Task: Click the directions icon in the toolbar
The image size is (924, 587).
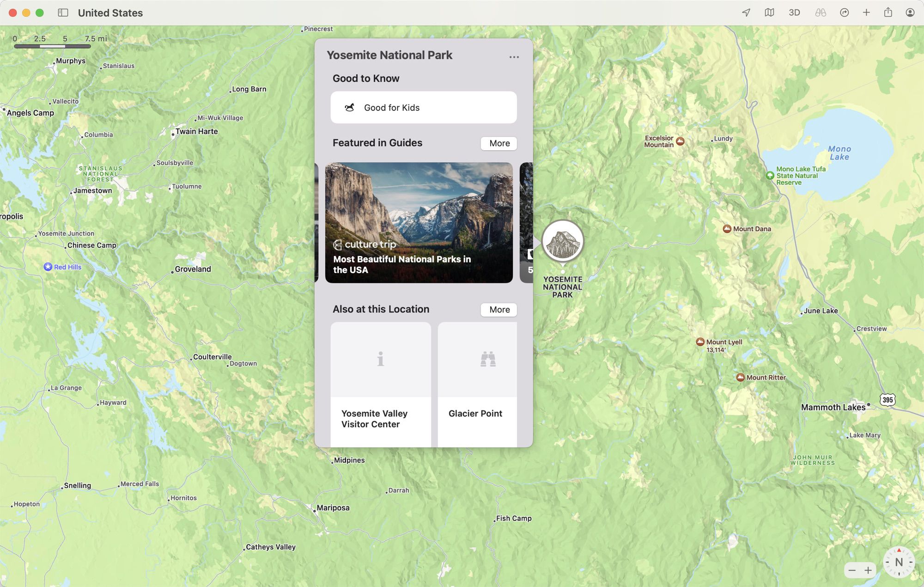Action: click(x=845, y=12)
